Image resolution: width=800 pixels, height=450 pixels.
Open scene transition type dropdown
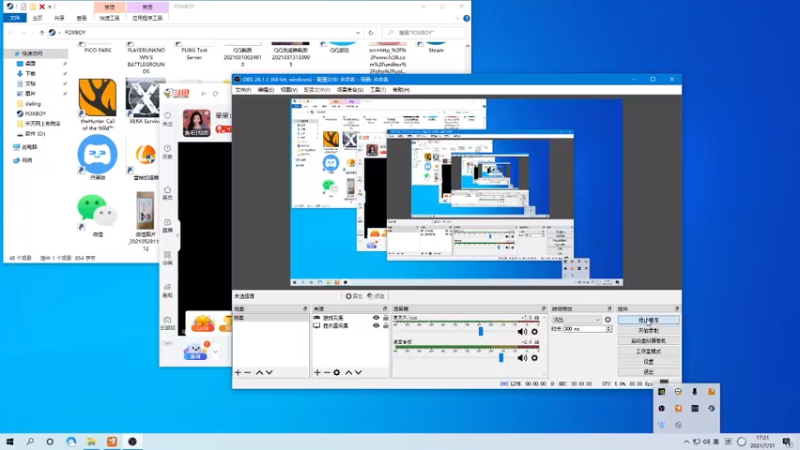click(576, 319)
